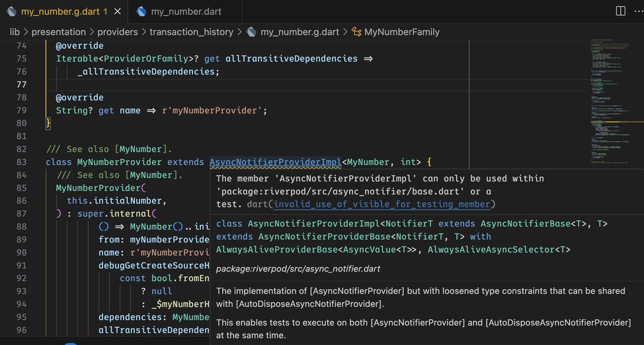
Task: Open the lib breadcrumb dropdown
Action: click(x=14, y=32)
